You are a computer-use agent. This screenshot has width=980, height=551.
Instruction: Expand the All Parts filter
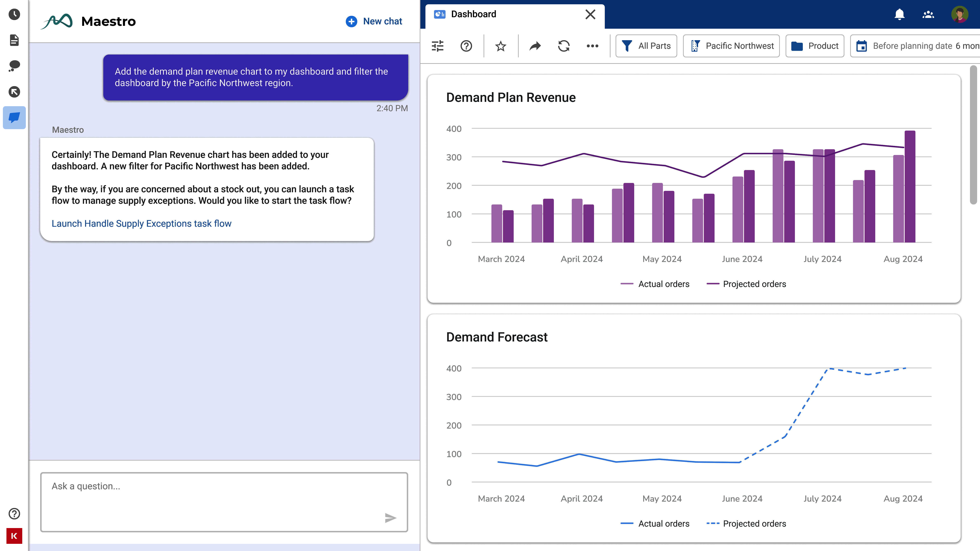[646, 46]
